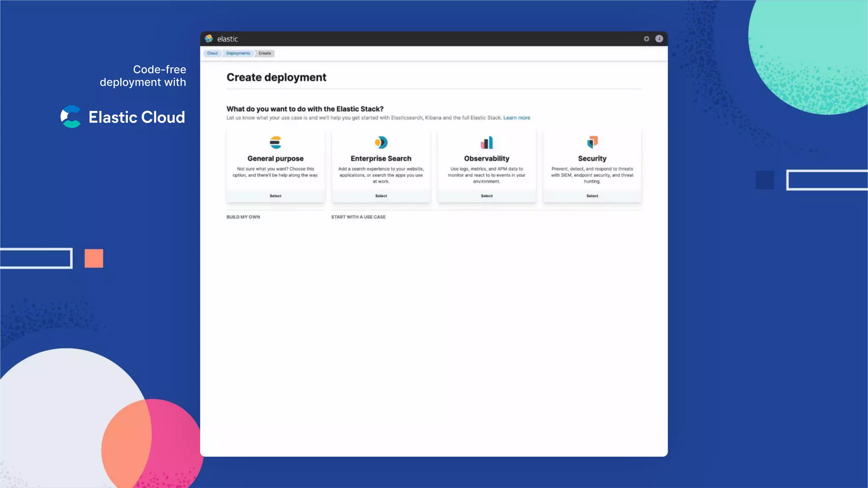The width and height of the screenshot is (868, 488).
Task: Click the START WITH A USE CASE label
Action: (358, 217)
